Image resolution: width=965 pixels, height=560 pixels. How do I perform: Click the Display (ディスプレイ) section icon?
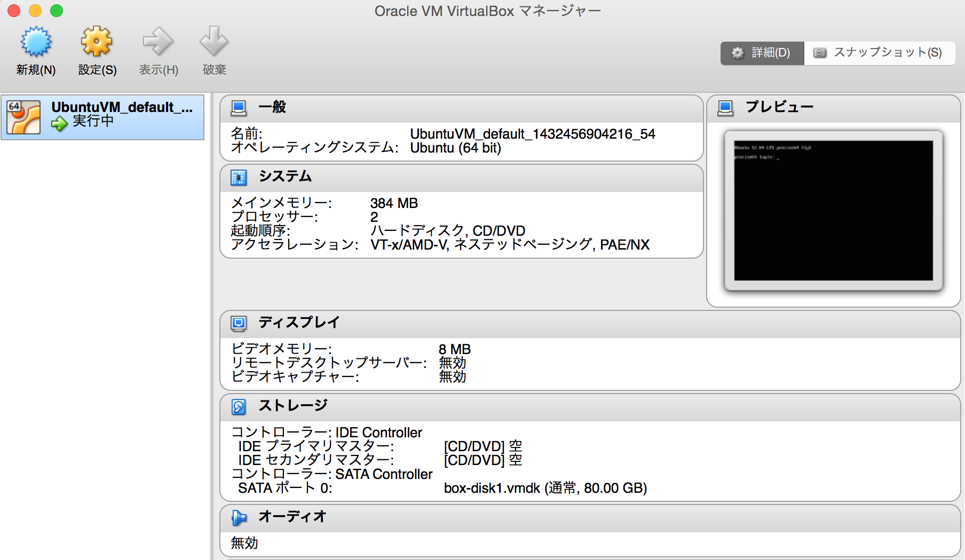coord(239,323)
